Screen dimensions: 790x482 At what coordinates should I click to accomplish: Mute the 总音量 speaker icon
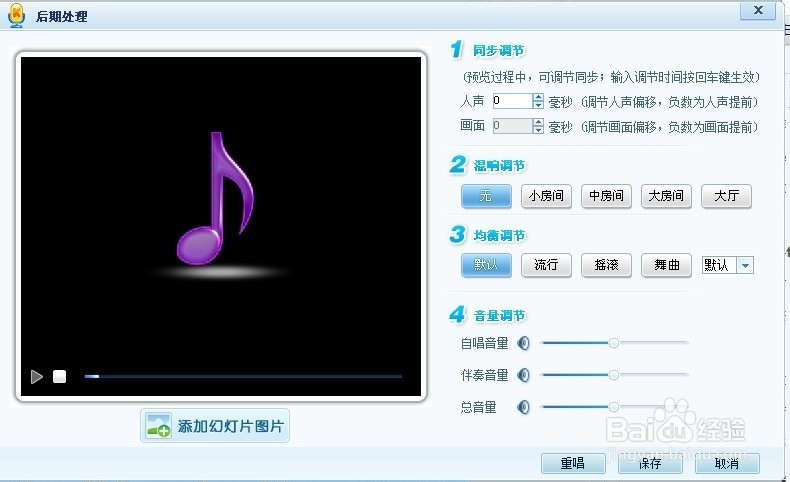pos(524,407)
